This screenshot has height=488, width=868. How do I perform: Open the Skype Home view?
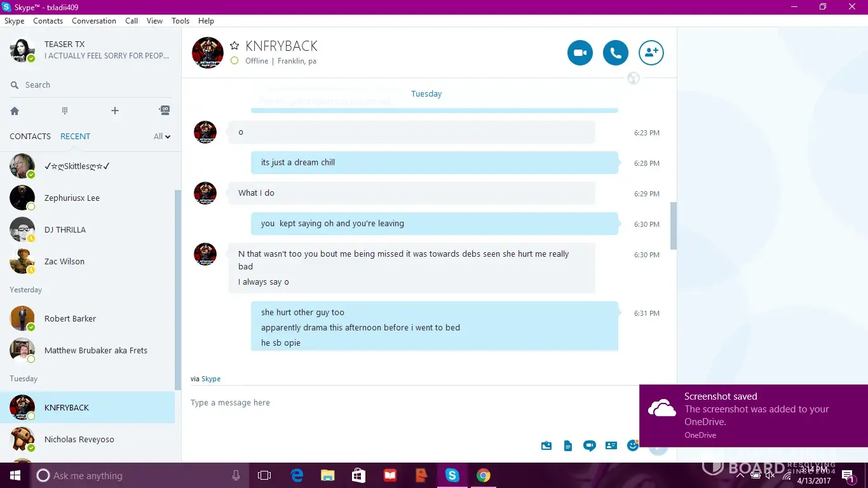15,111
